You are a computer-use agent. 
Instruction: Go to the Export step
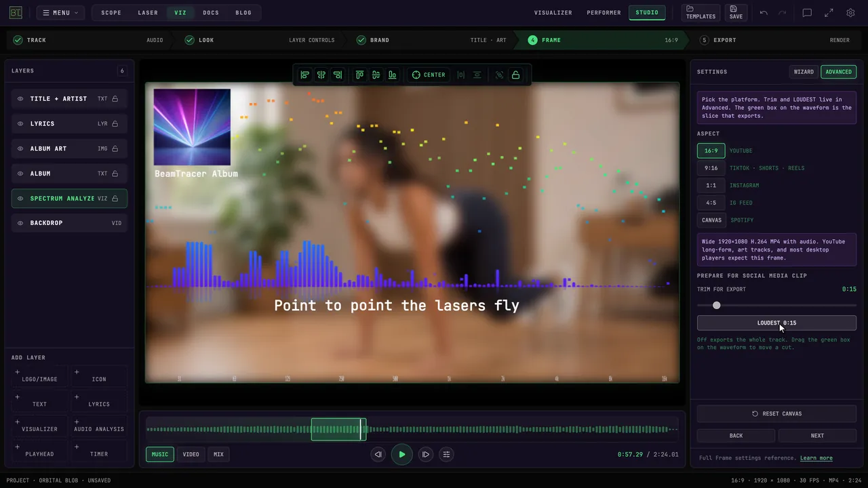coord(775,40)
